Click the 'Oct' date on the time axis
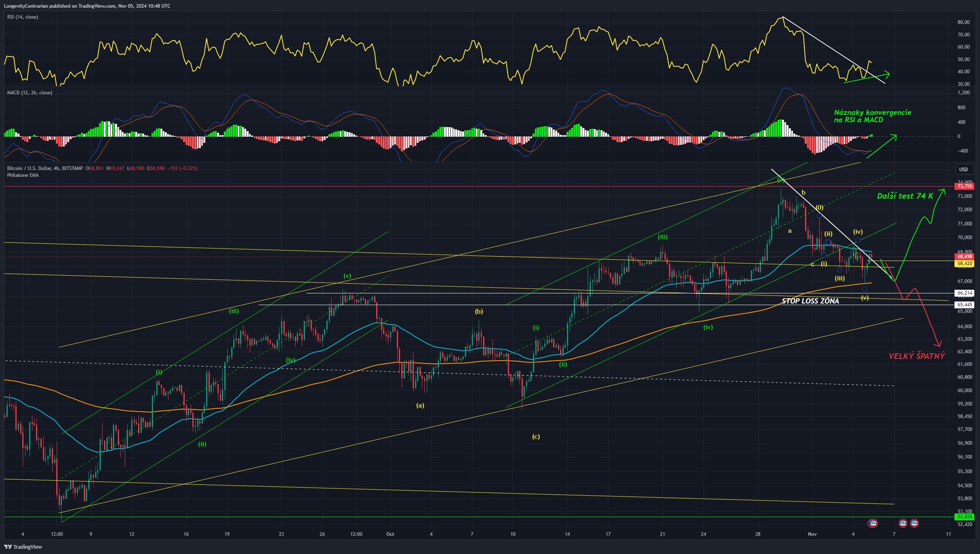Screen dimensions: 980x554 (x=390, y=534)
